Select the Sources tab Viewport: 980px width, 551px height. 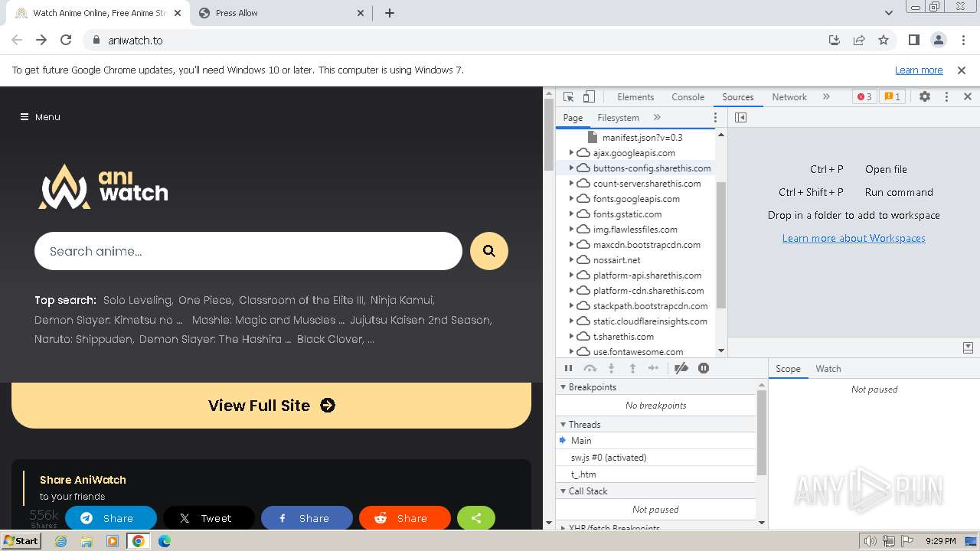click(738, 97)
